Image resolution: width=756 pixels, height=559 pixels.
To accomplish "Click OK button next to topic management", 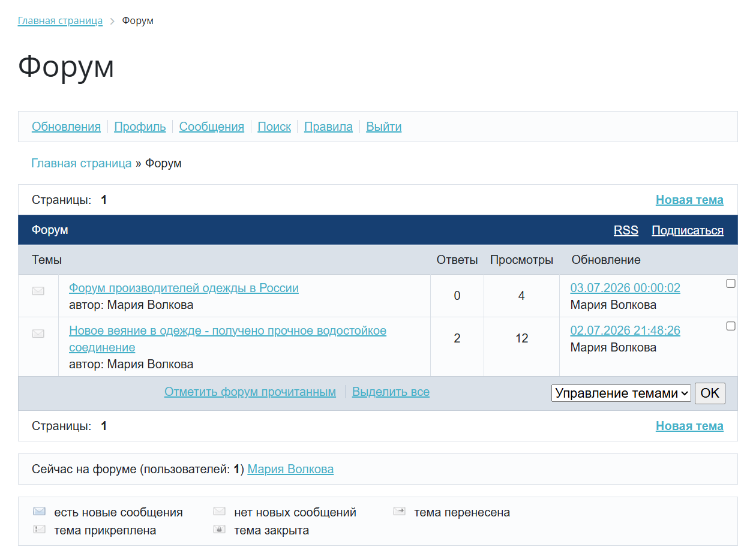I will point(710,393).
